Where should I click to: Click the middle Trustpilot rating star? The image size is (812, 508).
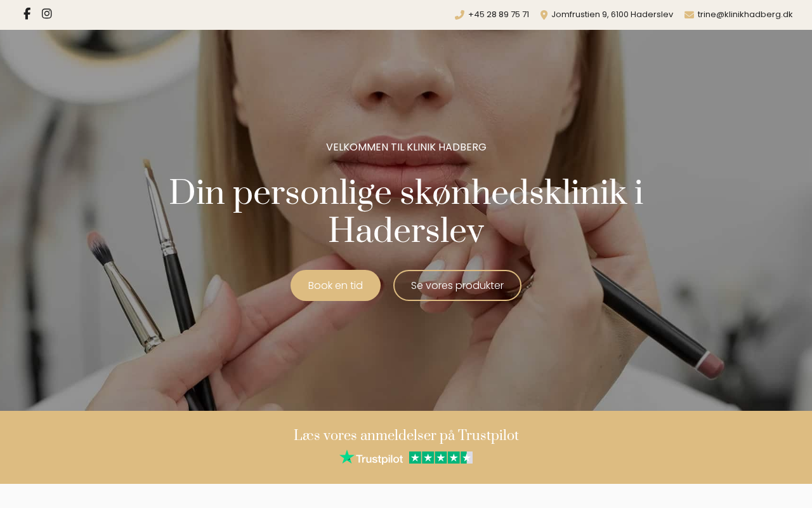(441, 457)
